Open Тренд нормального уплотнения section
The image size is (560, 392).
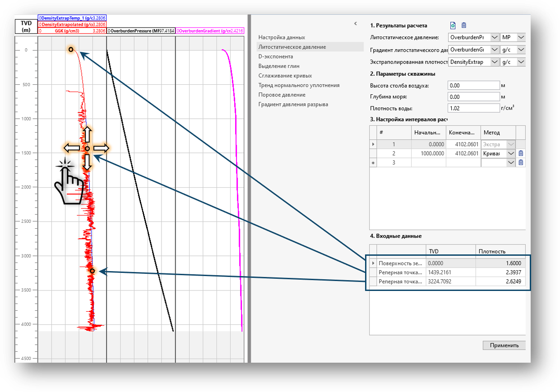point(299,85)
